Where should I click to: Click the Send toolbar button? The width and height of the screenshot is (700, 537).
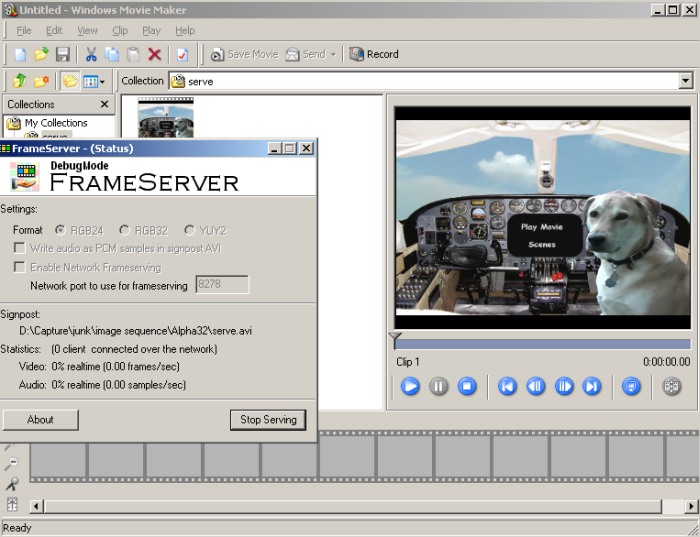[x=305, y=54]
